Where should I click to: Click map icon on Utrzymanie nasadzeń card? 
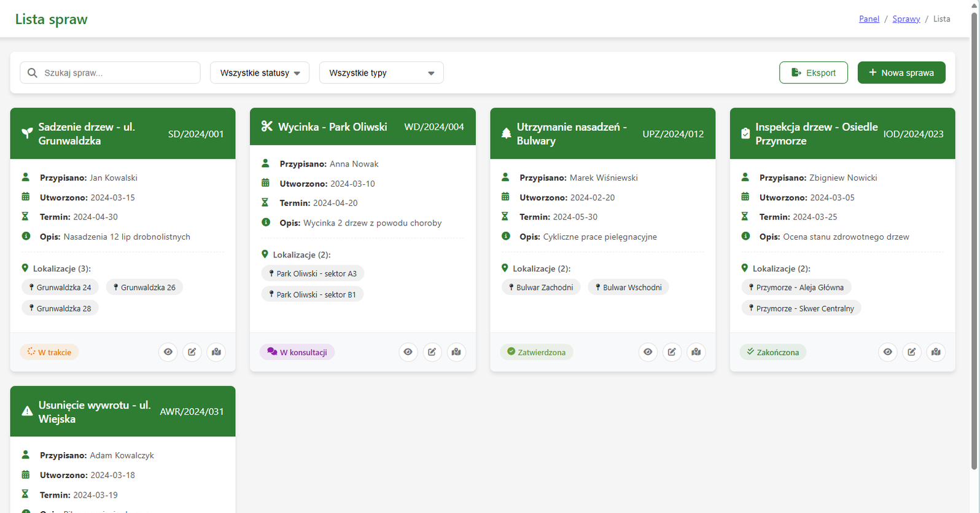[696, 352]
